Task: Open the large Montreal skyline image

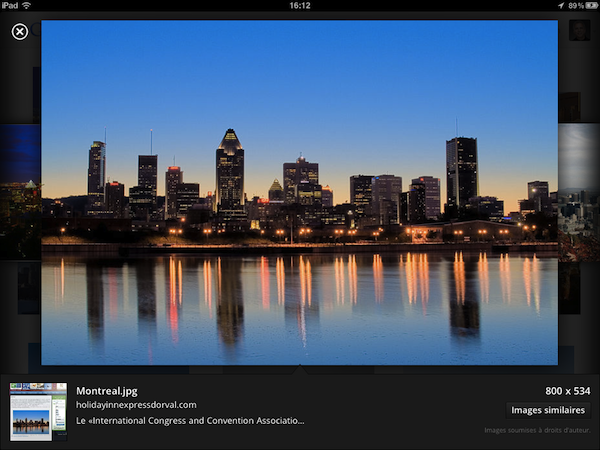Action: click(300, 192)
